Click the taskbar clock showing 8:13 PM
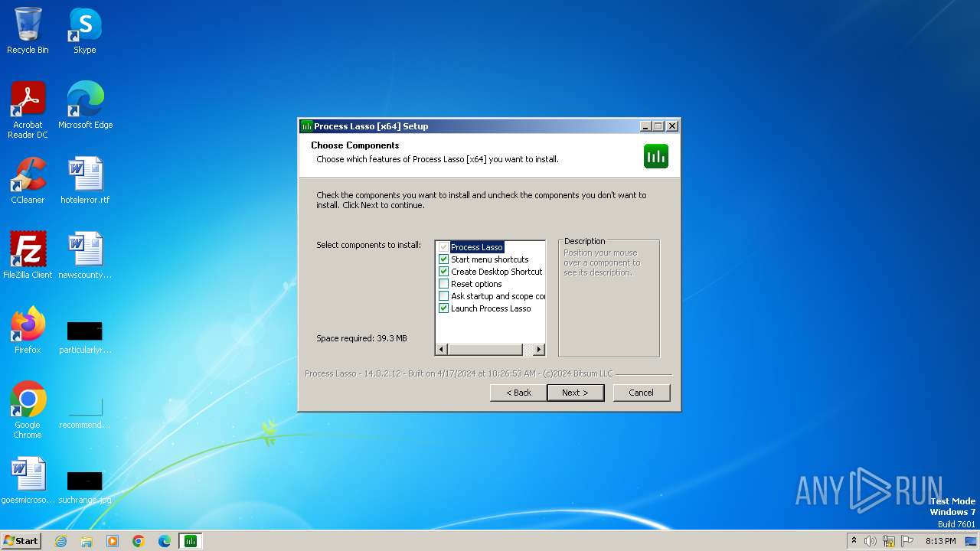 940,541
